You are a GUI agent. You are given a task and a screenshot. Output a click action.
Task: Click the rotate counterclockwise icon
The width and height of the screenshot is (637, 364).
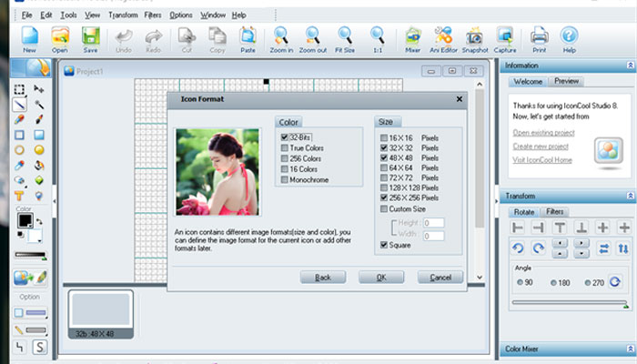[518, 248]
